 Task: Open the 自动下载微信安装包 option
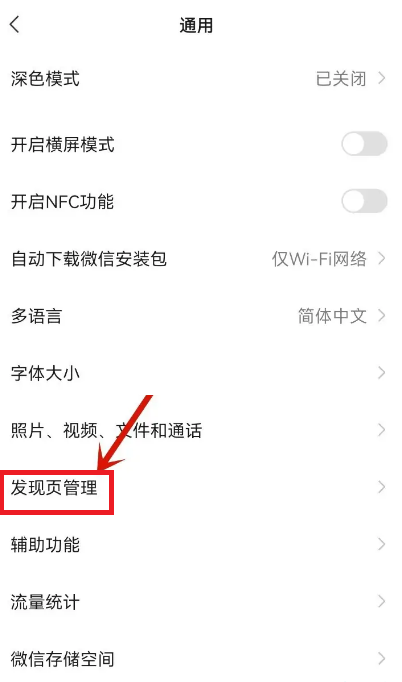[201, 259]
